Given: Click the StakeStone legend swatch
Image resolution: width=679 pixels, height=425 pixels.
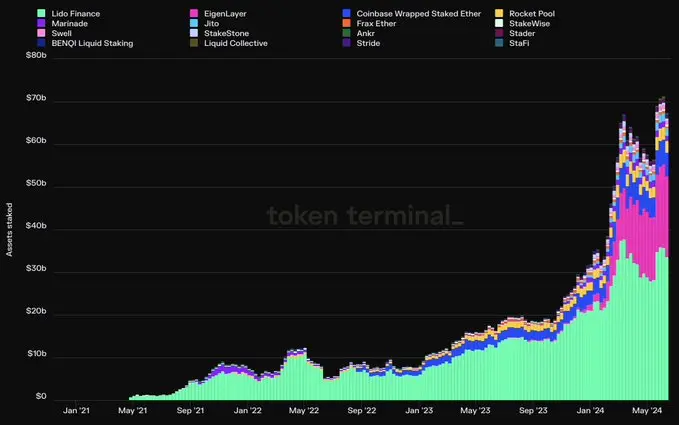Looking at the screenshot, I should coord(194,33).
